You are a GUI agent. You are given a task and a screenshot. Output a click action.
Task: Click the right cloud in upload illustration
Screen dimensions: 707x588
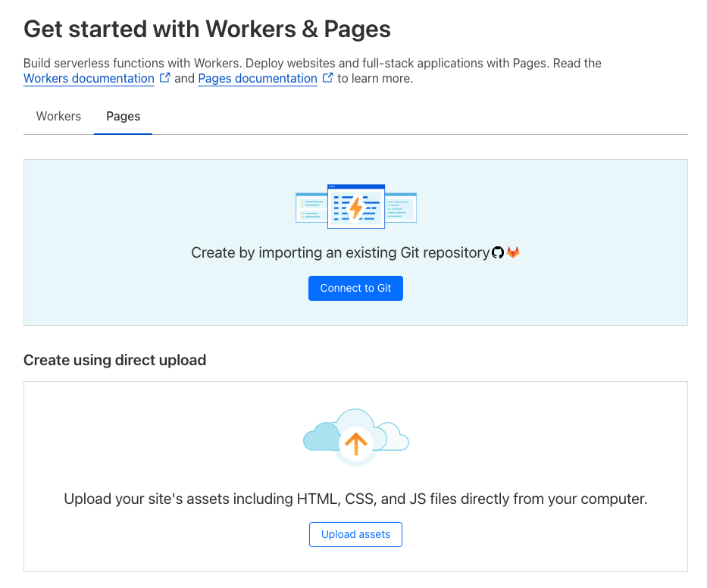pos(394,437)
